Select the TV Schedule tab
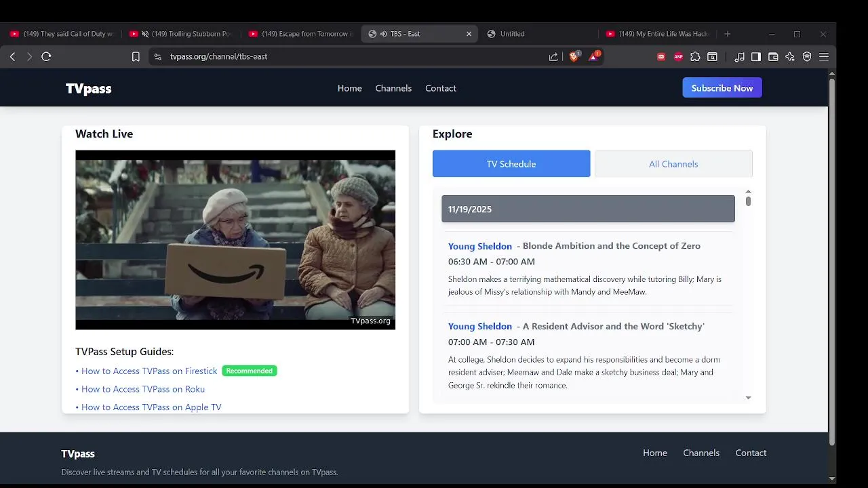The width and height of the screenshot is (868, 488). coord(511,164)
